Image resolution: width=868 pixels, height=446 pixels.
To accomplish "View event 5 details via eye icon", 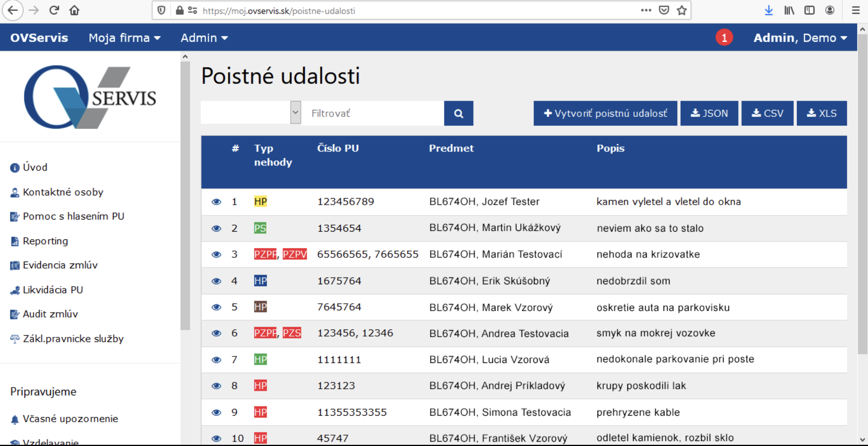I will [216, 307].
